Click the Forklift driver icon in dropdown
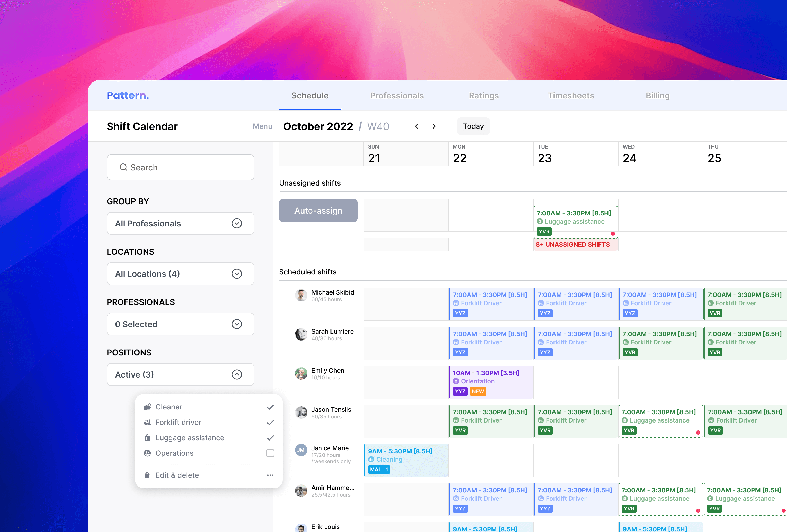The image size is (787, 532). tap(147, 422)
